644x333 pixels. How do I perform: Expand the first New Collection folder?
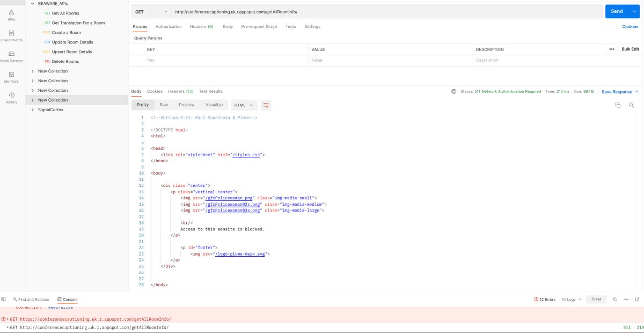tap(33, 71)
